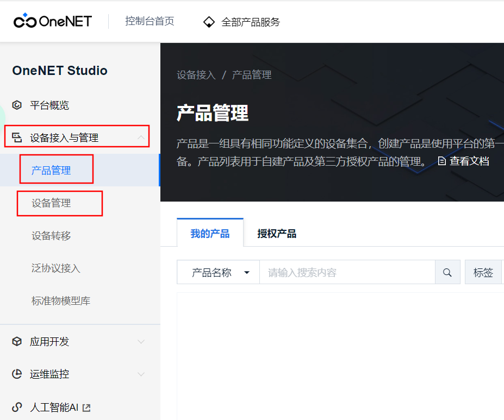Viewport: 504px width, 420px height.
Task: Open the 应用开发 cube icon
Action: [16, 341]
